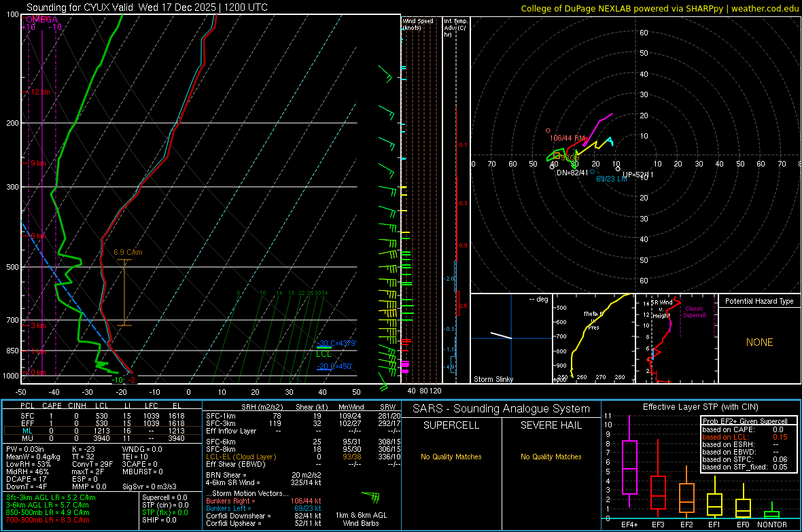Click the WNDG = 0.0 value
Viewport: 802px width, 532px height.
(x=142, y=449)
